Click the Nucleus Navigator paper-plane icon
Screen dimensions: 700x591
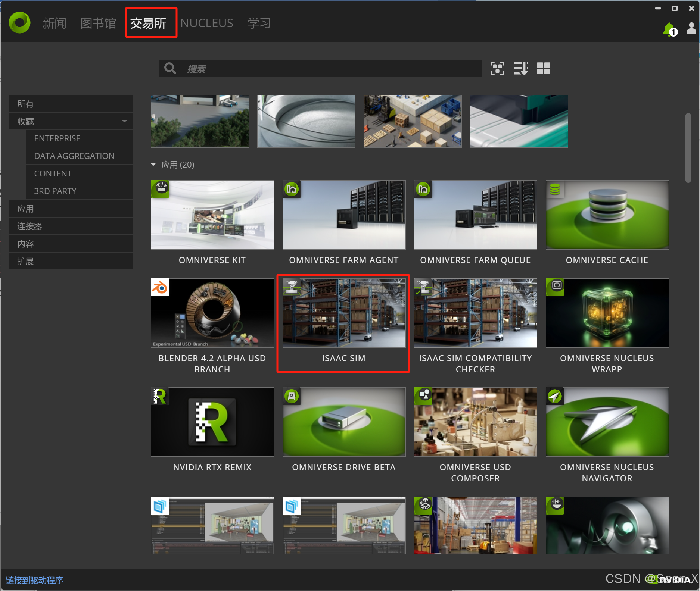click(x=555, y=396)
